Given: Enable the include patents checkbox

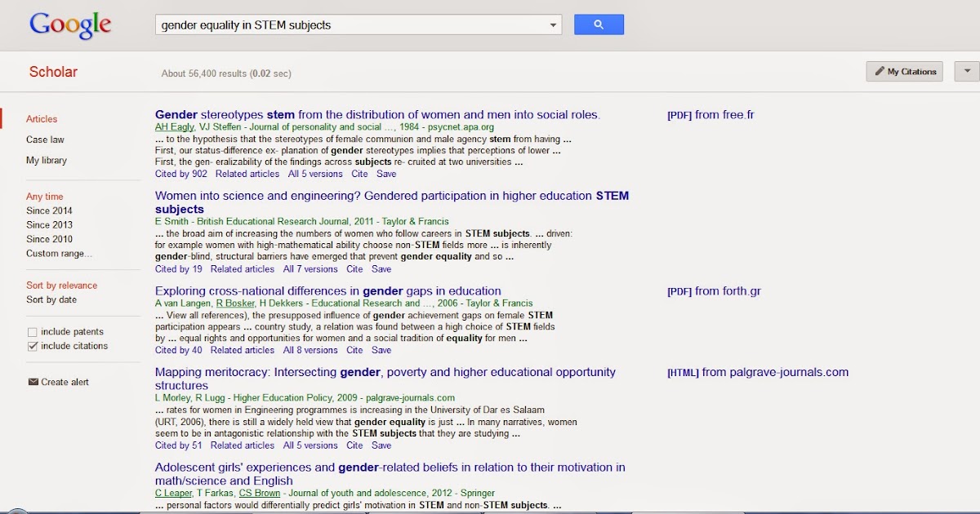Looking at the screenshot, I should 31,331.
